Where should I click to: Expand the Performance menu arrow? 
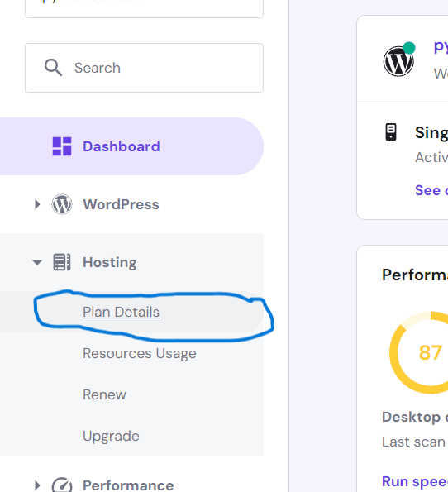click(37, 485)
